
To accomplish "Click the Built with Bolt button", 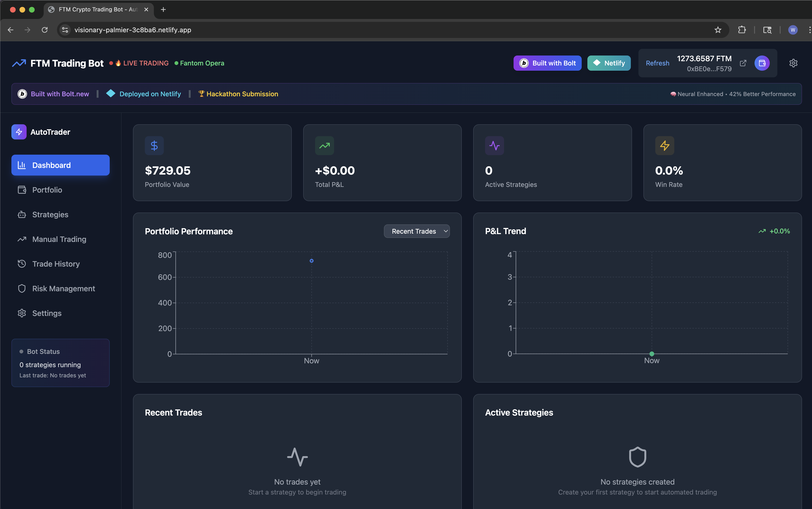I will coord(547,63).
